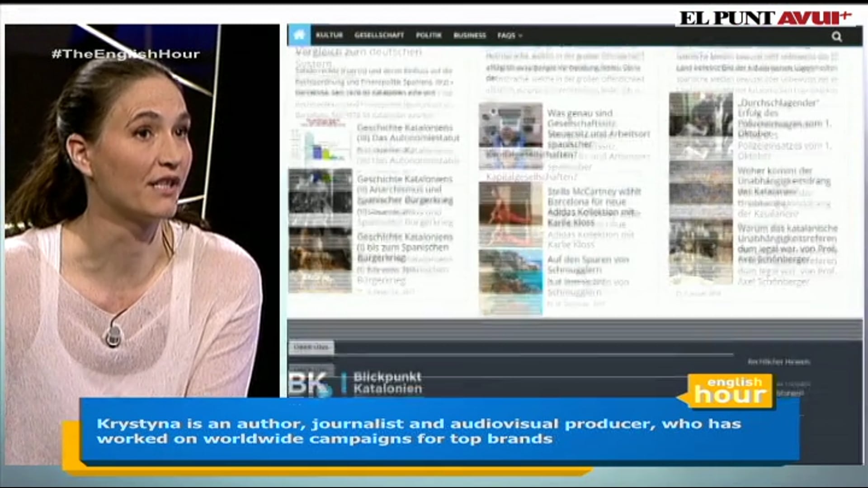This screenshot has width=868, height=488.
Task: Click the El Punt Avui+ channel logo
Action: 765,18
